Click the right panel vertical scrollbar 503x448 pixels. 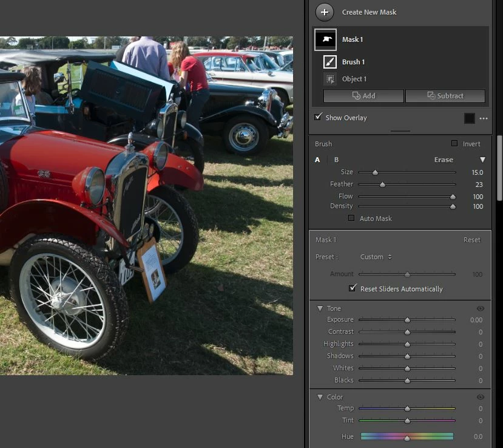click(499, 168)
